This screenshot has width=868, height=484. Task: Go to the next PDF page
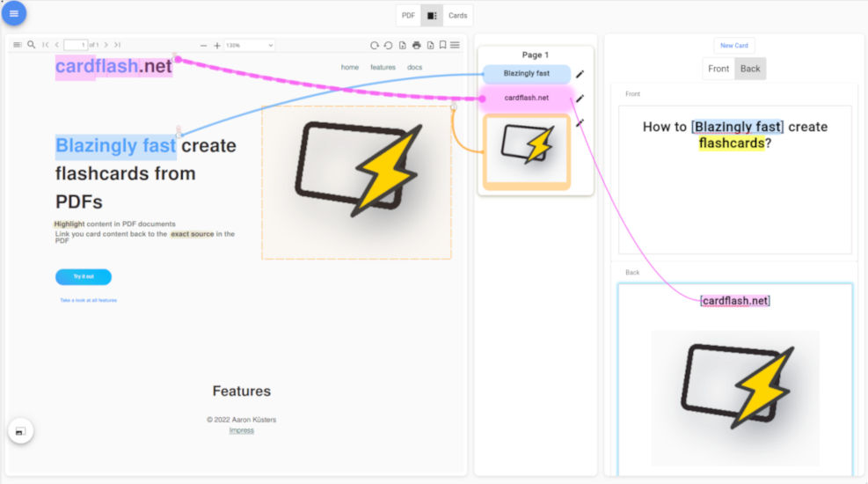tap(106, 45)
